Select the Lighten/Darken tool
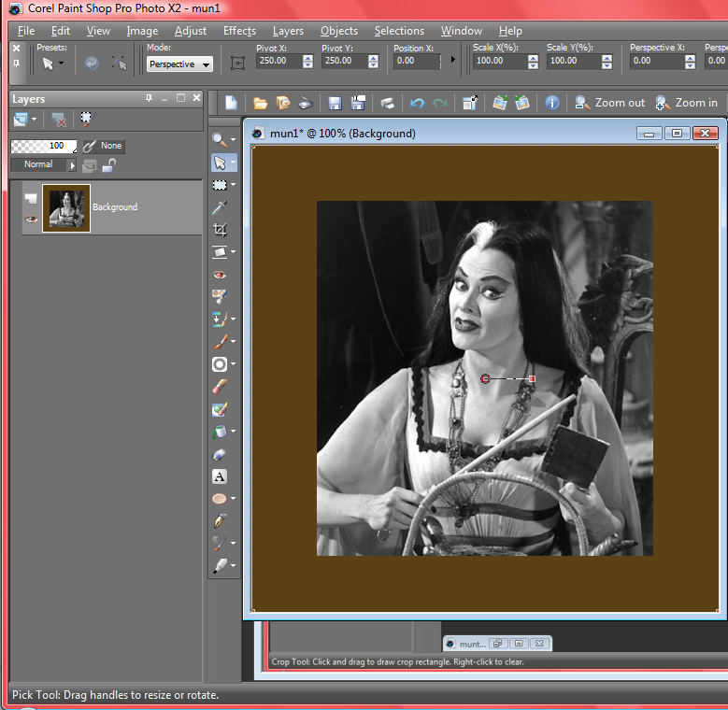The width and height of the screenshot is (728, 710). (219, 364)
